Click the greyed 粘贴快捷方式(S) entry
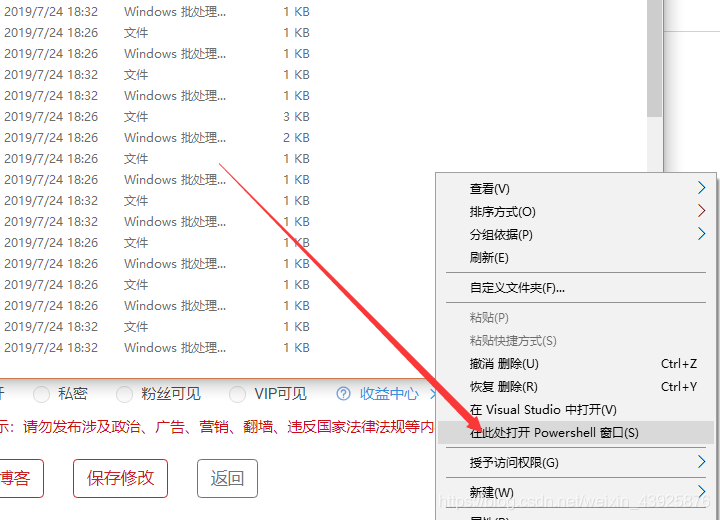The image size is (720, 520). pyautogui.click(x=575, y=341)
